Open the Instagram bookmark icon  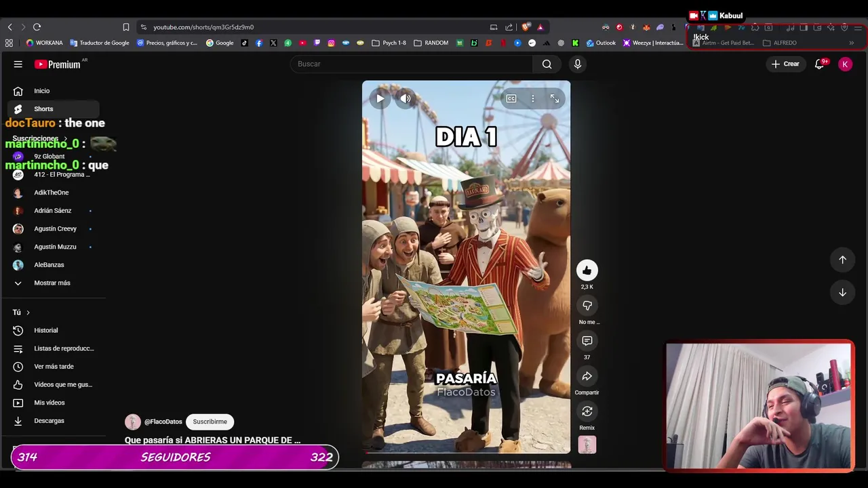(331, 43)
